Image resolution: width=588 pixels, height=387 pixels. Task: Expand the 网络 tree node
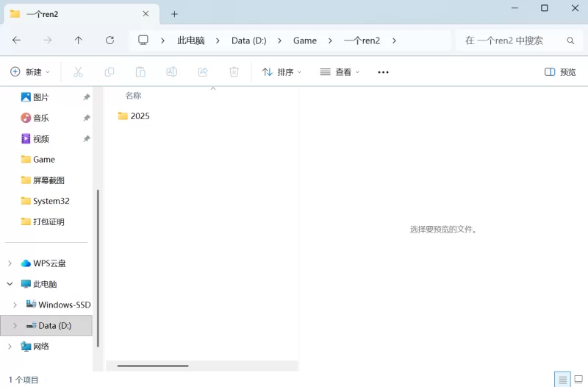10,347
